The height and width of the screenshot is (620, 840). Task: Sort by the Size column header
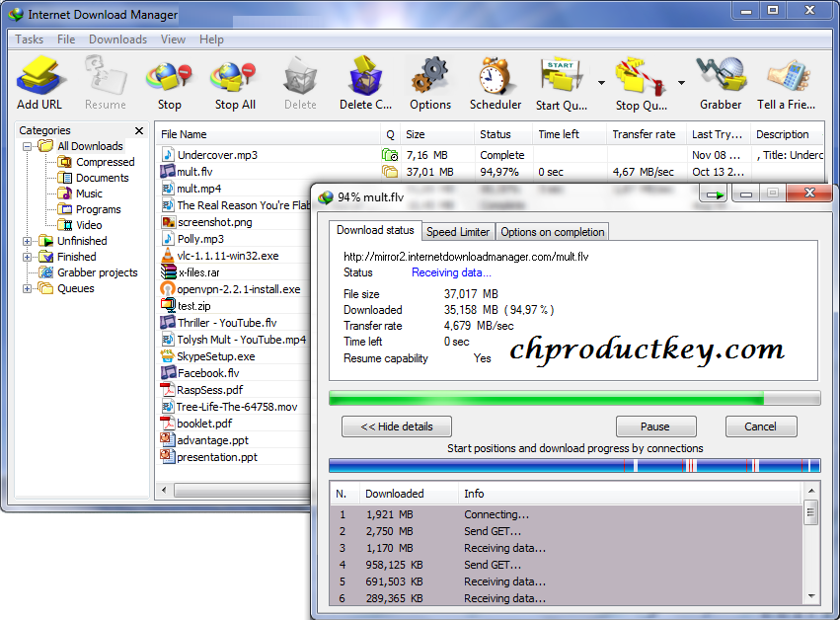tap(437, 134)
